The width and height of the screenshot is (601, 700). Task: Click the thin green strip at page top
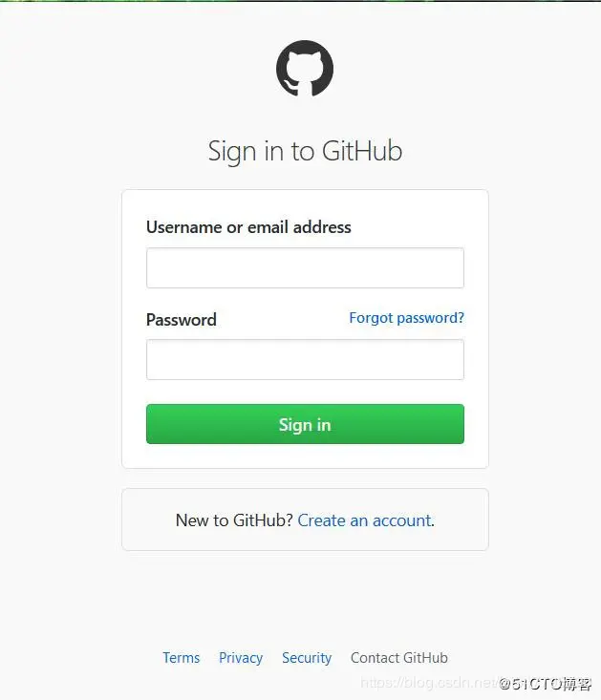[x=300, y=1]
